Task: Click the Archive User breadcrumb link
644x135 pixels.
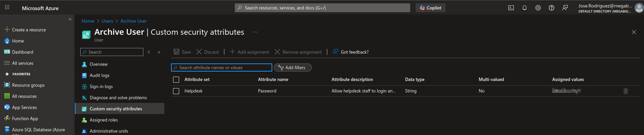Action: coord(133,21)
